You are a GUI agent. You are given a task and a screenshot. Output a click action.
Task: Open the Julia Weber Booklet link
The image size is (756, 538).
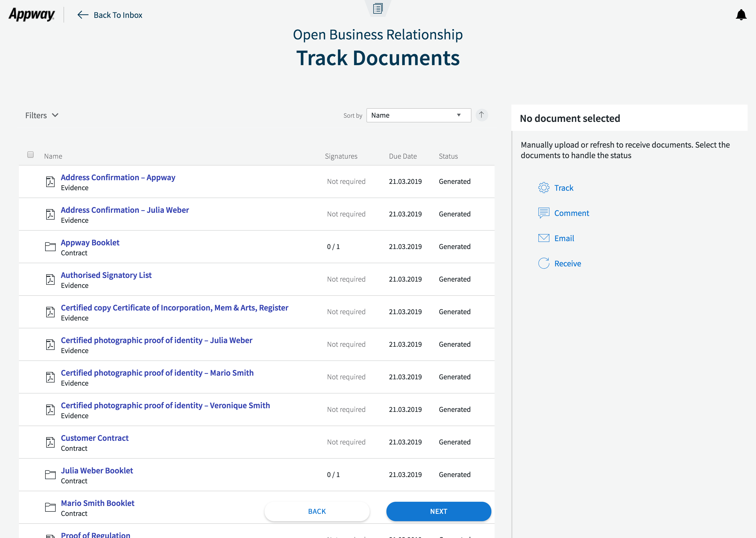coord(97,470)
